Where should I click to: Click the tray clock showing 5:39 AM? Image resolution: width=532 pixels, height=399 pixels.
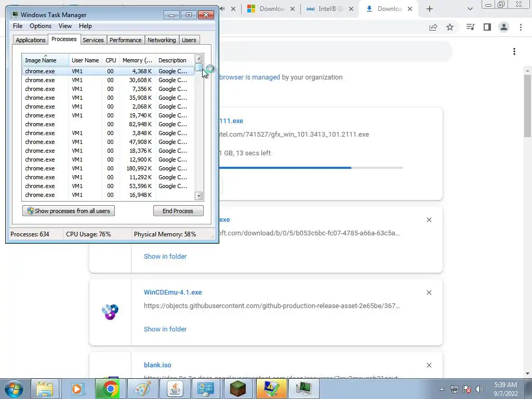pyautogui.click(x=506, y=389)
